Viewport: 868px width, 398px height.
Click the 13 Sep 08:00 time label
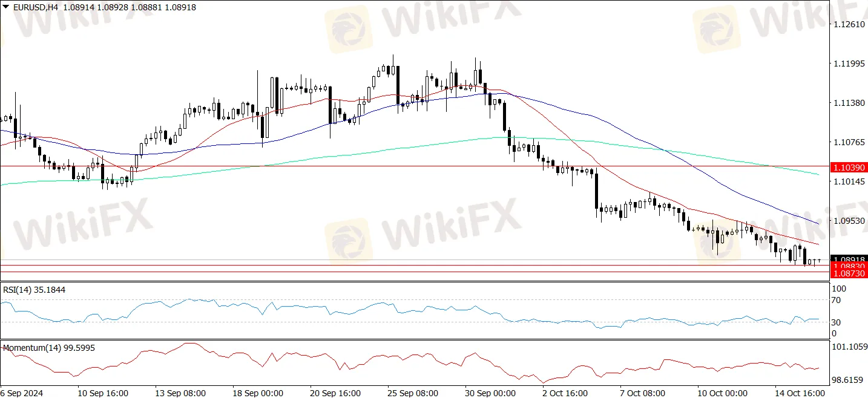point(180,393)
